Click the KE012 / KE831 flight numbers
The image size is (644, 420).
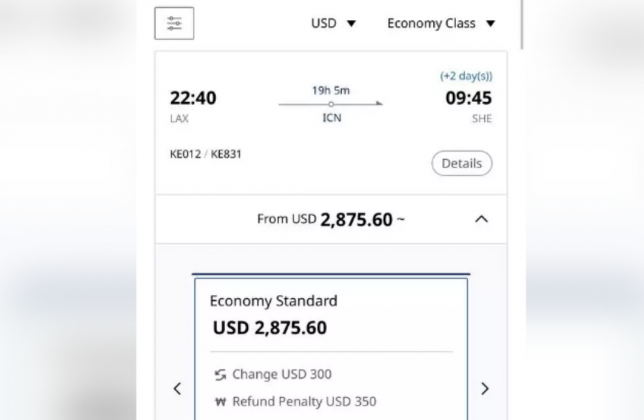click(206, 154)
